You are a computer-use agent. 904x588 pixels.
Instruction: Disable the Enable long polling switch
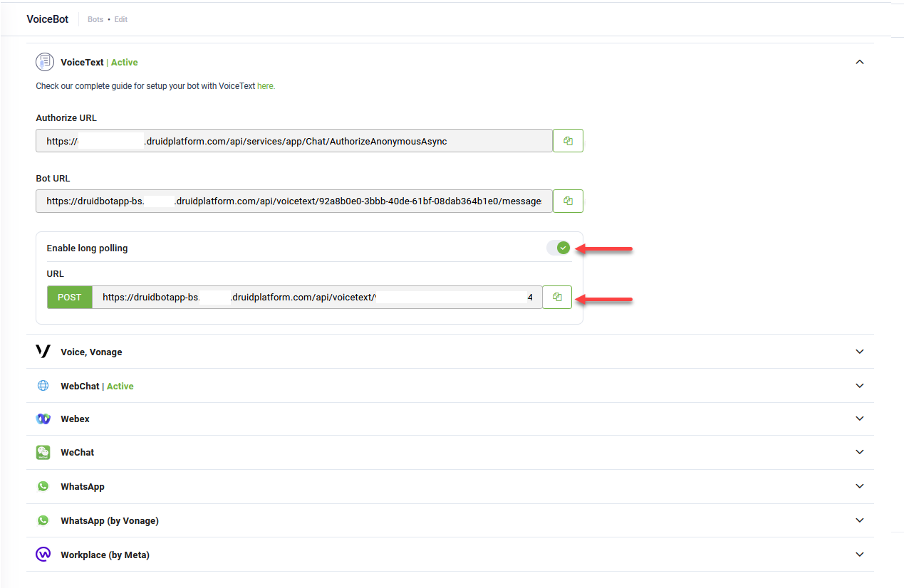coord(558,248)
